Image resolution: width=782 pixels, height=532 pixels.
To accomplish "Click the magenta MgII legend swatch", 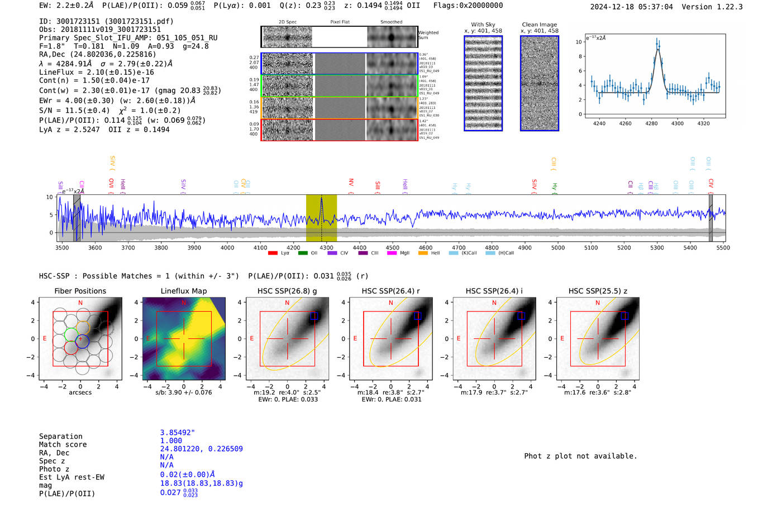I will (392, 253).
